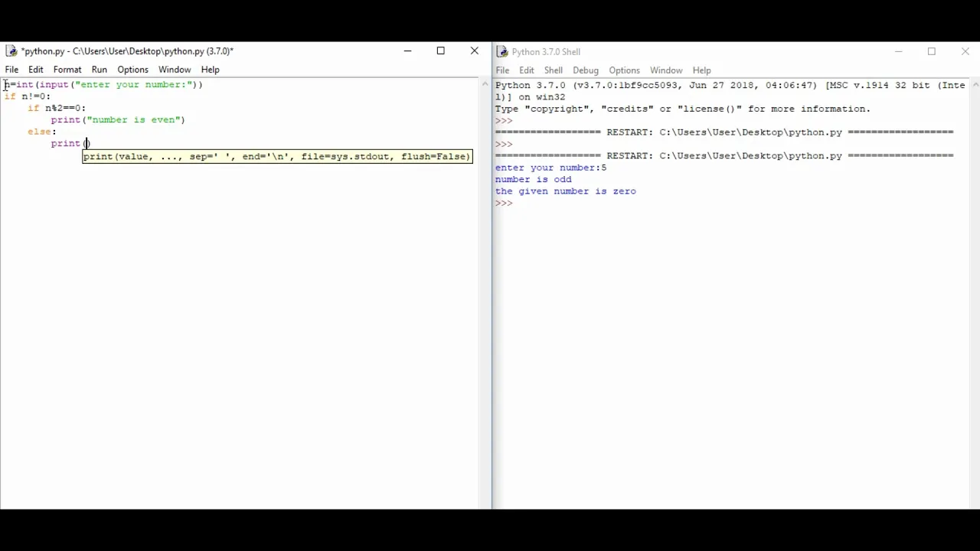Open the Edit menu in Python Shell
Image resolution: width=980 pixels, height=551 pixels.
[527, 70]
